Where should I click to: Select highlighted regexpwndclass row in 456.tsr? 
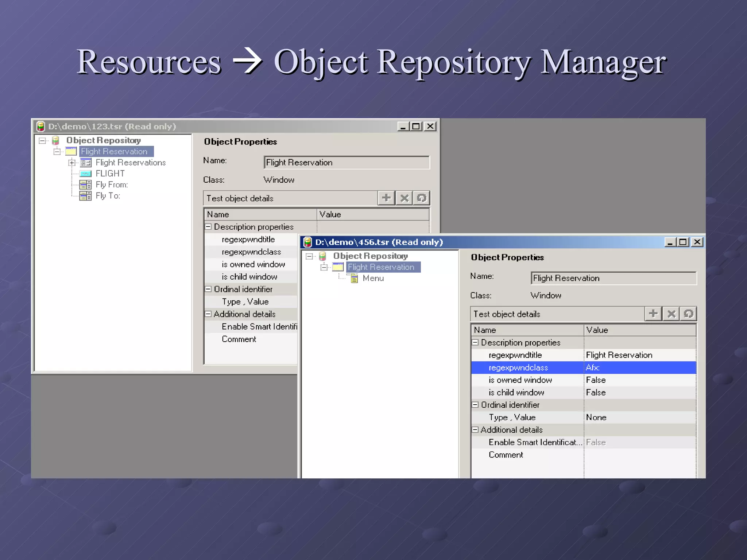pos(584,367)
